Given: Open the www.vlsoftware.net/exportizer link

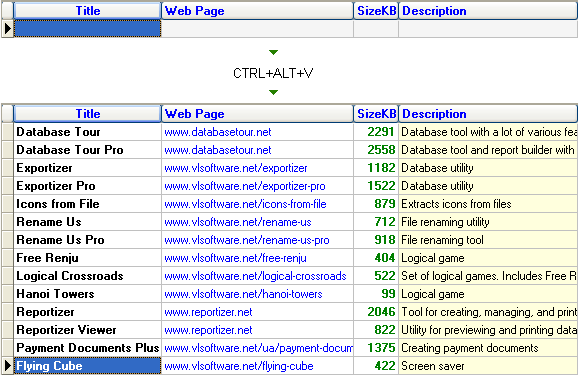Looking at the screenshot, I should pos(236,168).
